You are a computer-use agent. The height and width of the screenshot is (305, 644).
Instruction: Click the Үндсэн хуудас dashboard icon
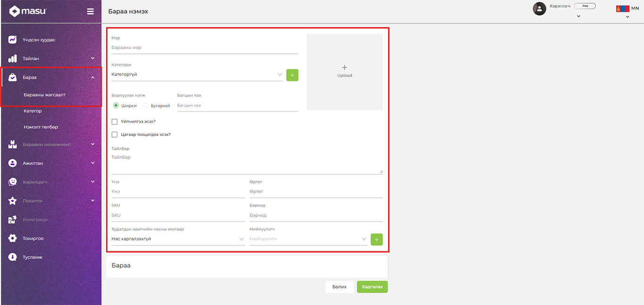[x=13, y=40]
